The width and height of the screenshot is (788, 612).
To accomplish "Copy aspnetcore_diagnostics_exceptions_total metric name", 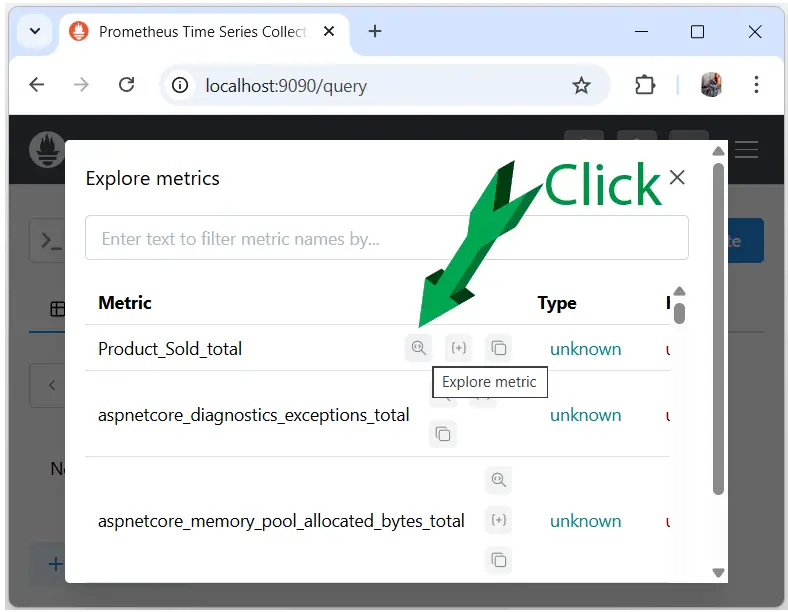I will (x=443, y=434).
